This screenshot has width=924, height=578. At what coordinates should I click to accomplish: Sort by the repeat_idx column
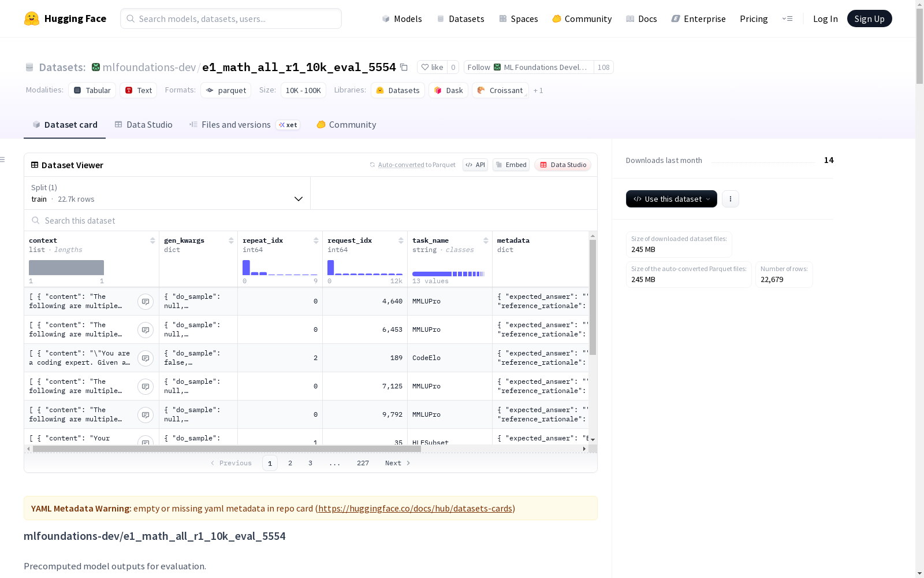pos(316,240)
